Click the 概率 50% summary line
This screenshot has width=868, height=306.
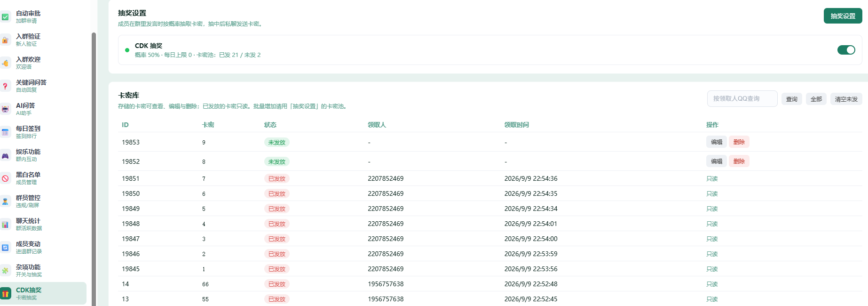point(197,55)
